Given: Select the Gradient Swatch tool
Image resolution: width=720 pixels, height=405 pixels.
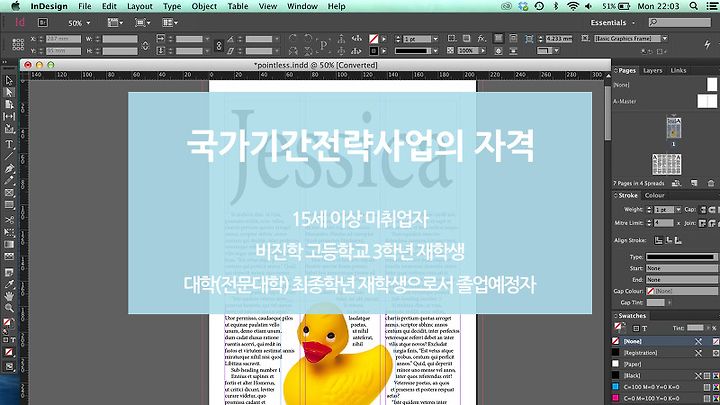Looking at the screenshot, I should pos(9,244).
